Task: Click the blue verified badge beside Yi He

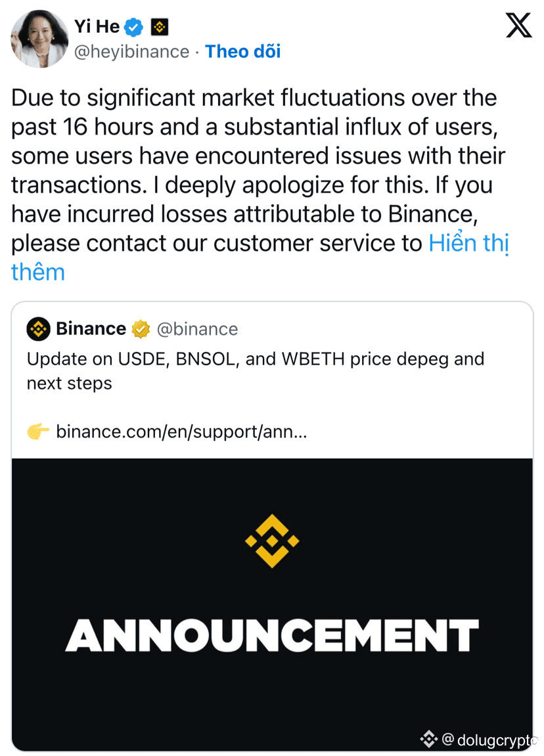Action: 135,28
